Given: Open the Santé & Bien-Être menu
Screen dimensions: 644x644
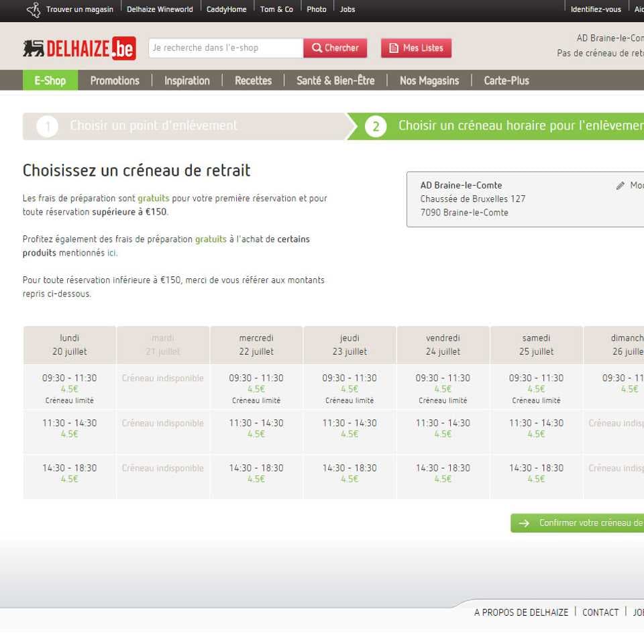Looking at the screenshot, I should click(335, 80).
